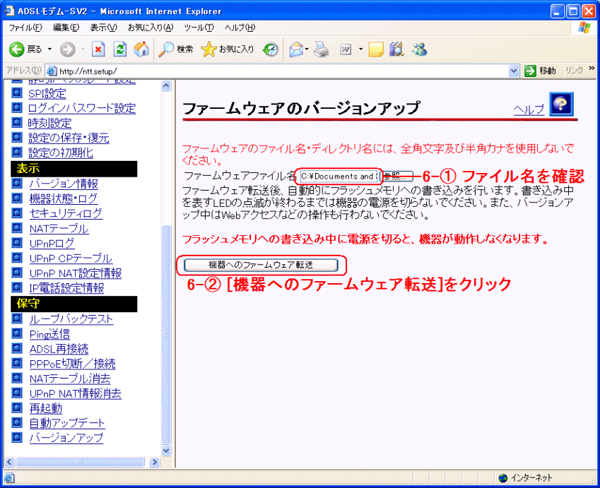This screenshot has height=488, width=600.
Task: Open the UPnPログ link
Action: [x=52, y=243]
